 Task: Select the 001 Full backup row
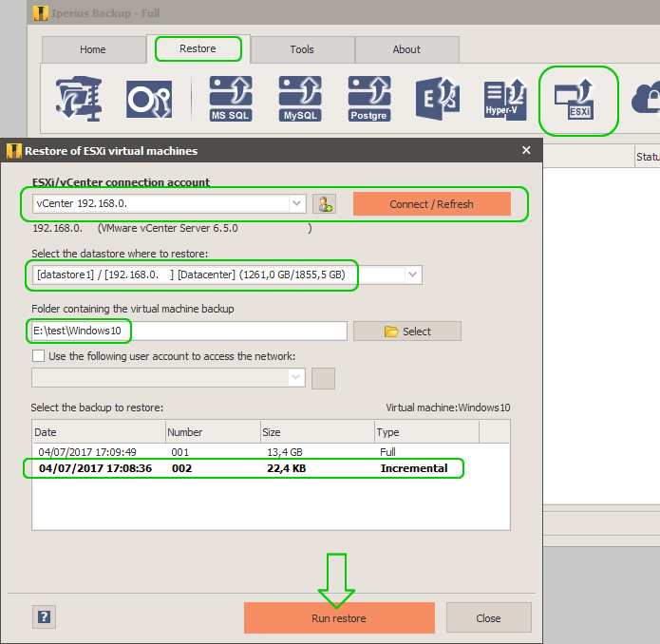pos(271,452)
